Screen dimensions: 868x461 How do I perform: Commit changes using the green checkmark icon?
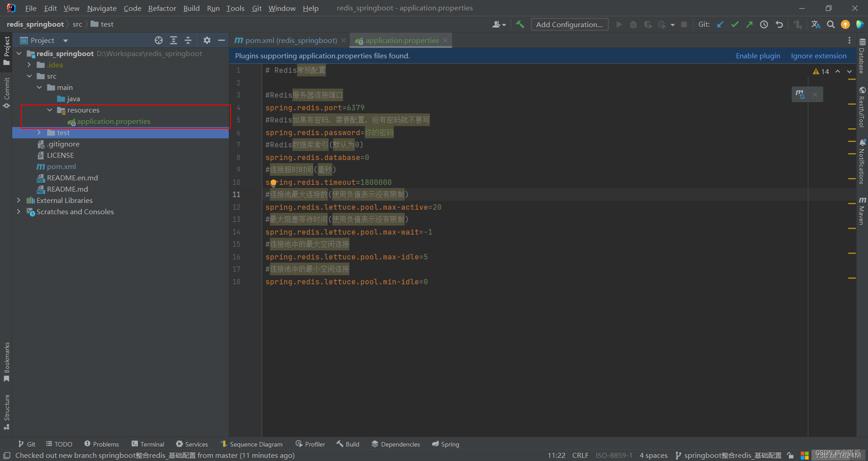735,24
